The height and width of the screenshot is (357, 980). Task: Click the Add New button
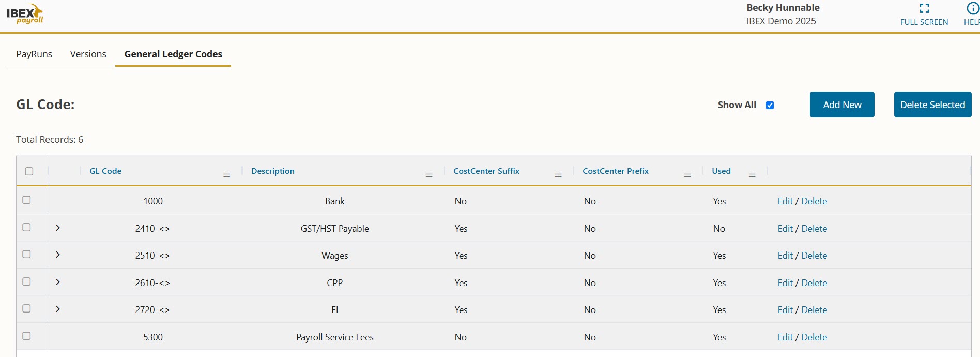[842, 105]
